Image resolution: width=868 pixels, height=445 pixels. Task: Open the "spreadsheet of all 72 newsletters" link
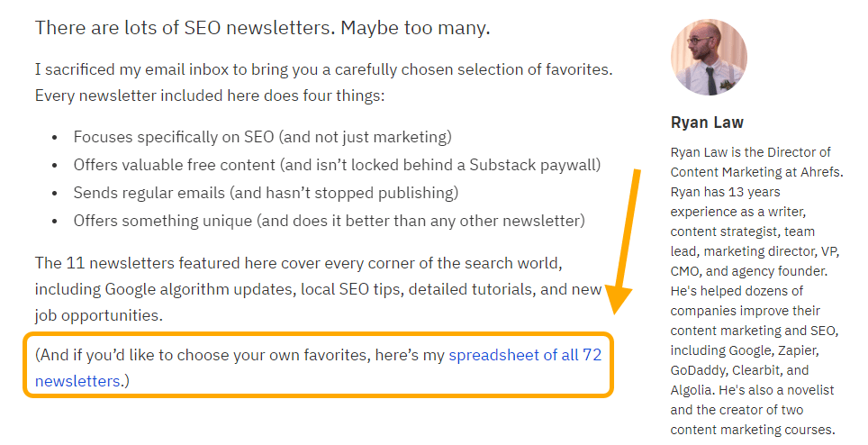[x=524, y=355]
